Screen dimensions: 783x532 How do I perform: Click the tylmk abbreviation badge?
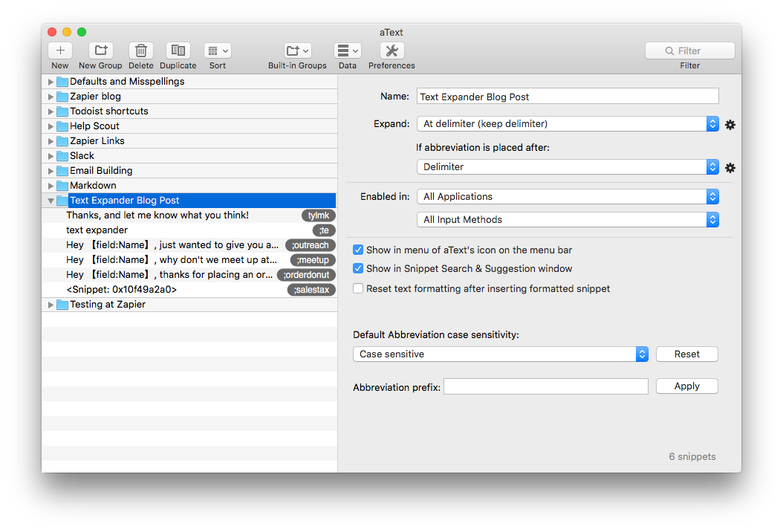coord(319,215)
